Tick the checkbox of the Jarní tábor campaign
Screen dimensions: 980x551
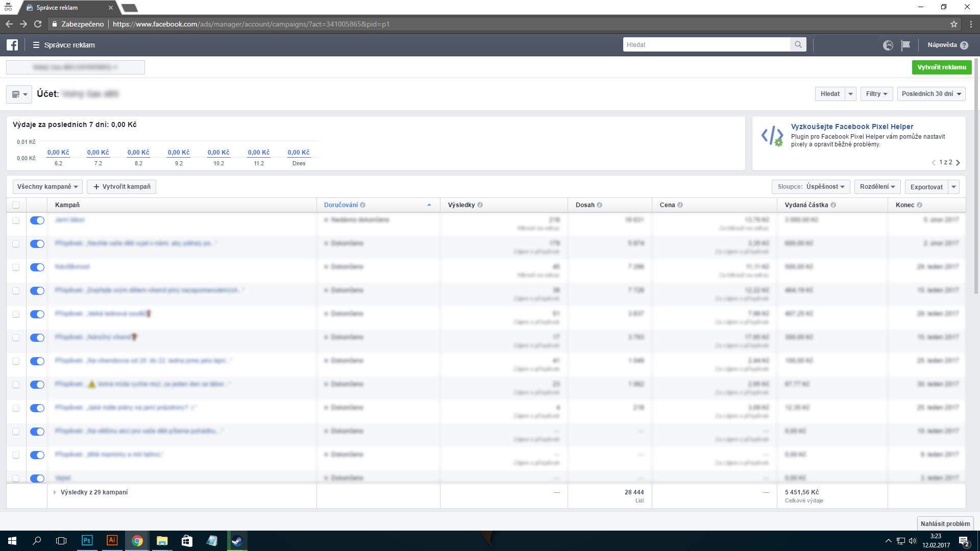pos(16,220)
